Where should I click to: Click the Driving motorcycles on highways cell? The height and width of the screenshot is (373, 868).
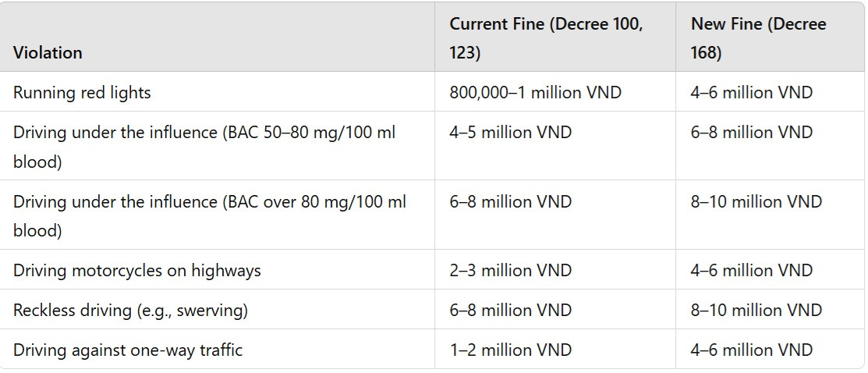click(x=136, y=271)
